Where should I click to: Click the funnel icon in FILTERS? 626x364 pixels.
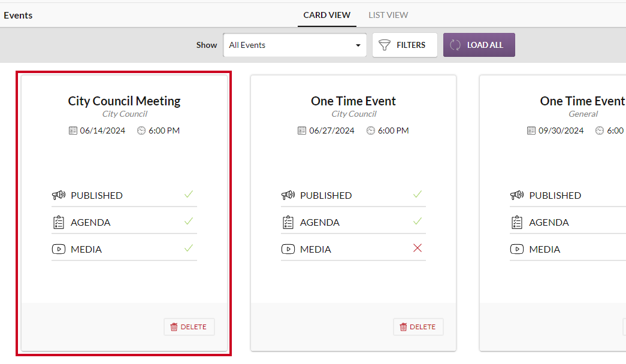click(x=385, y=45)
